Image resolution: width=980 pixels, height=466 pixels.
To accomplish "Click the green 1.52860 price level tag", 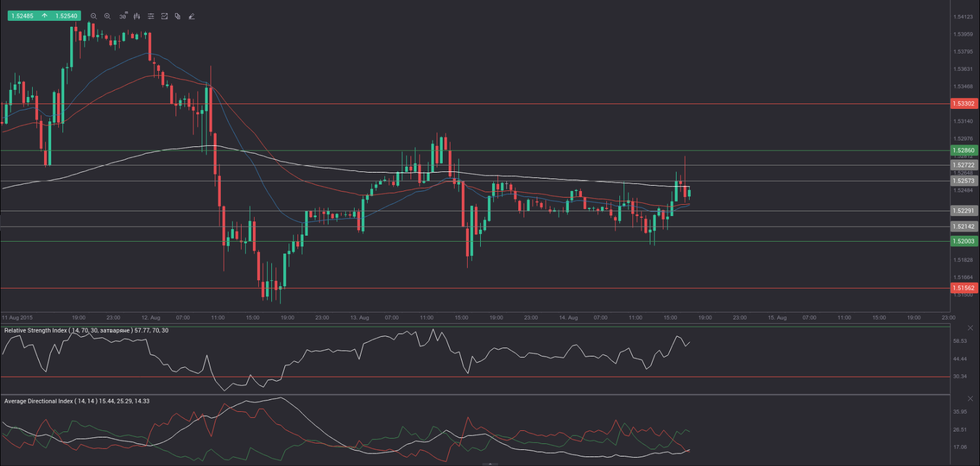I will click(963, 151).
